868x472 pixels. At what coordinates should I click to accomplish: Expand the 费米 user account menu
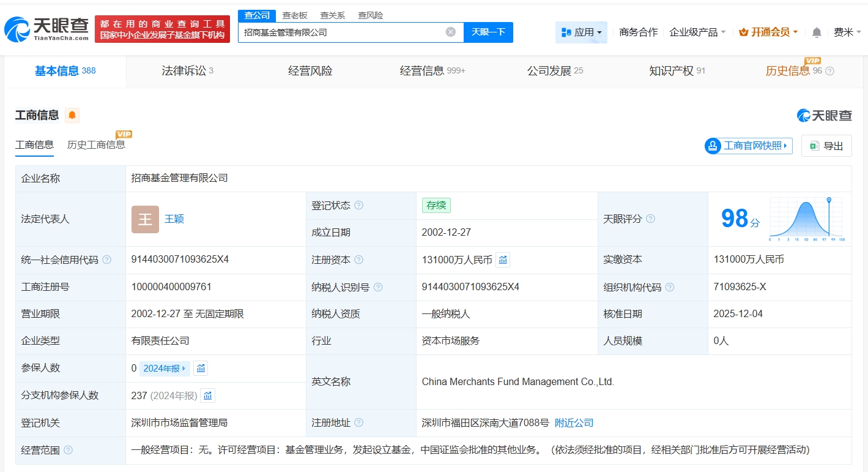[847, 32]
